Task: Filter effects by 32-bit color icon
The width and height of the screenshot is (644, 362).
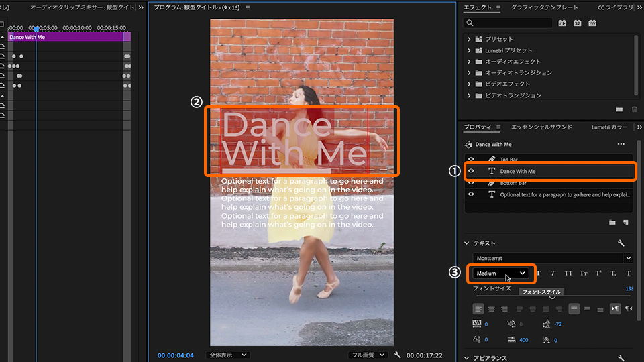Action: tap(577, 23)
